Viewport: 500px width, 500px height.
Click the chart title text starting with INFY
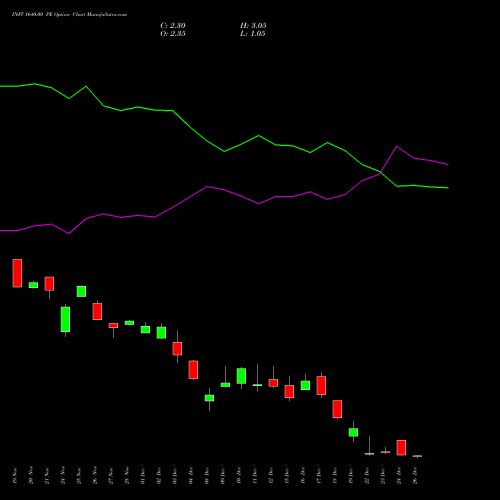[x=69, y=15]
